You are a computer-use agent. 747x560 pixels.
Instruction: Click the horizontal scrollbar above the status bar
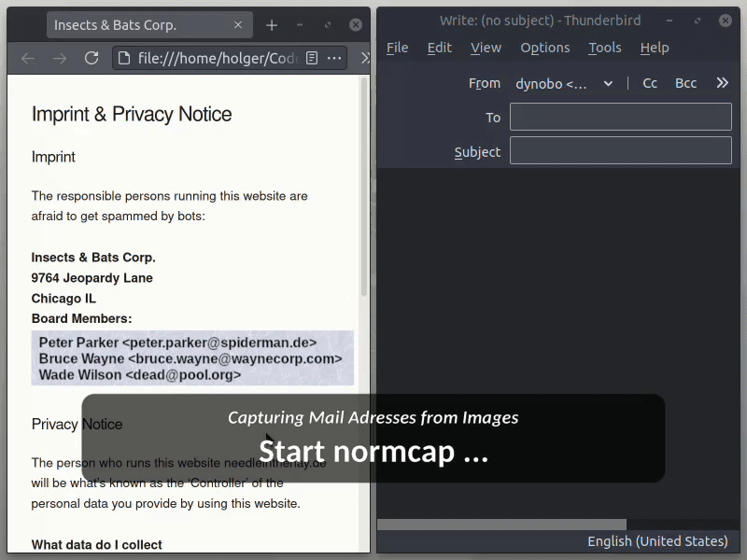pyautogui.click(x=501, y=525)
